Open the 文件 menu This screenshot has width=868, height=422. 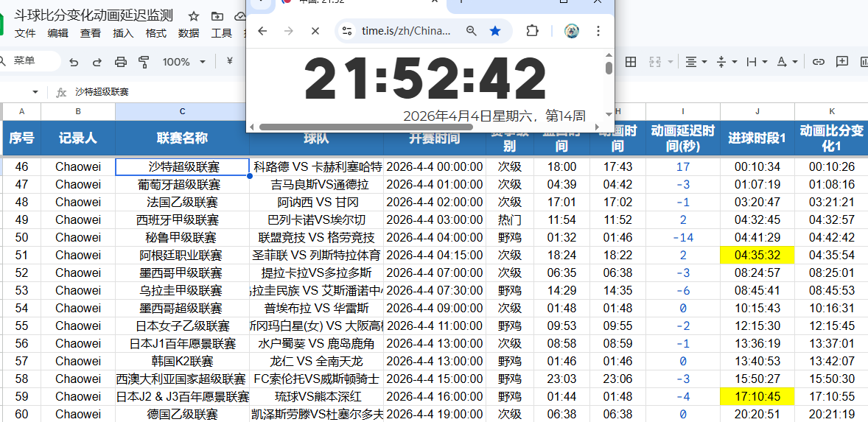25,33
